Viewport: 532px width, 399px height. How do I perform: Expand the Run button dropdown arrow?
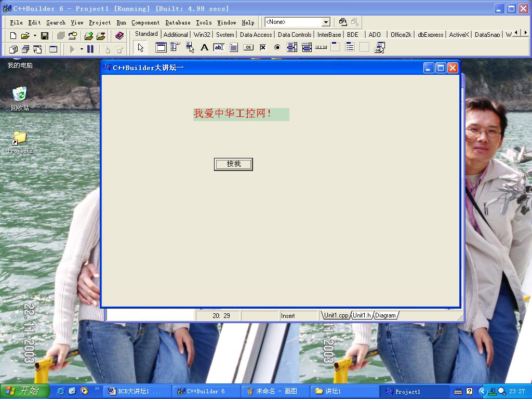click(82, 49)
